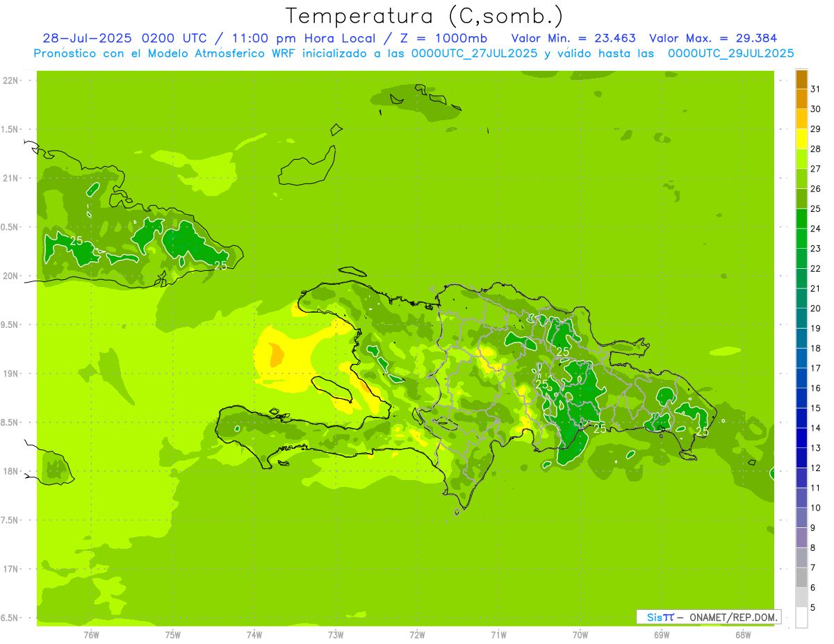Image resolution: width=834 pixels, height=644 pixels.
Task: Click the '73W' longitude axis label
Action: coord(336,635)
